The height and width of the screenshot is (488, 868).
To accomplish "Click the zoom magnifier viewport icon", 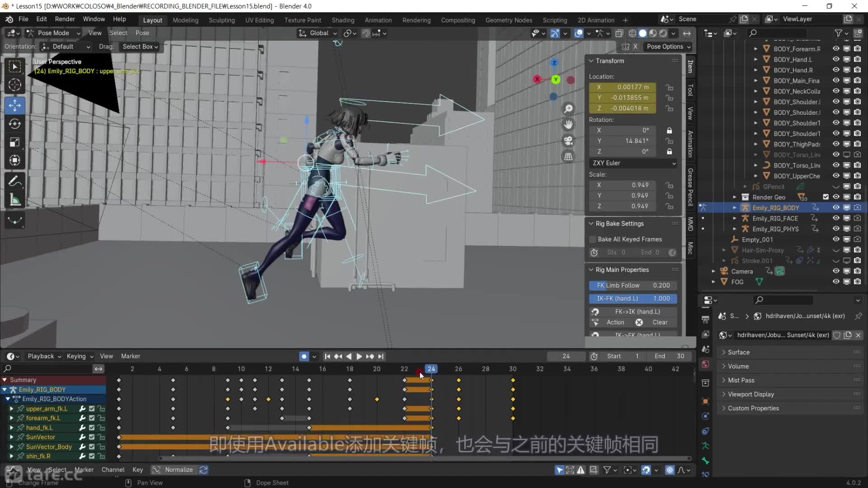I will [x=568, y=109].
